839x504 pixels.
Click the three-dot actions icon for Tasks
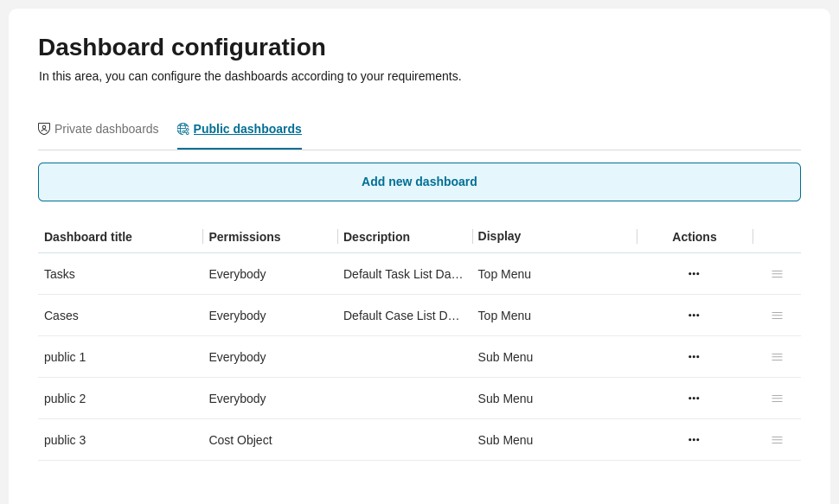tap(694, 274)
